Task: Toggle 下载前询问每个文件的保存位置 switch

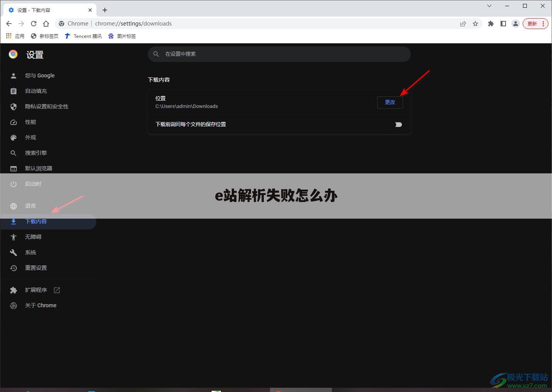Action: (398, 125)
